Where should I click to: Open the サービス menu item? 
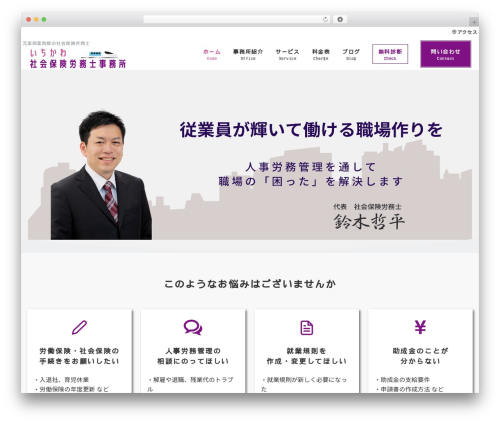[287, 54]
